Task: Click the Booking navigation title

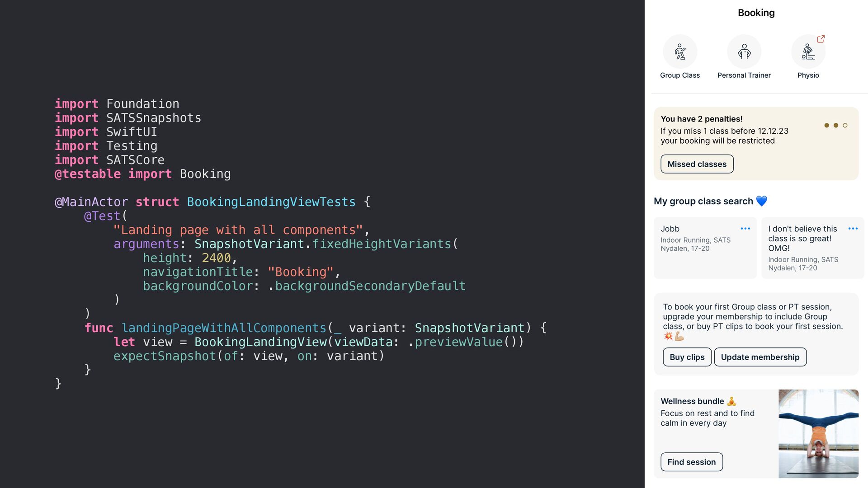Action: tap(756, 13)
